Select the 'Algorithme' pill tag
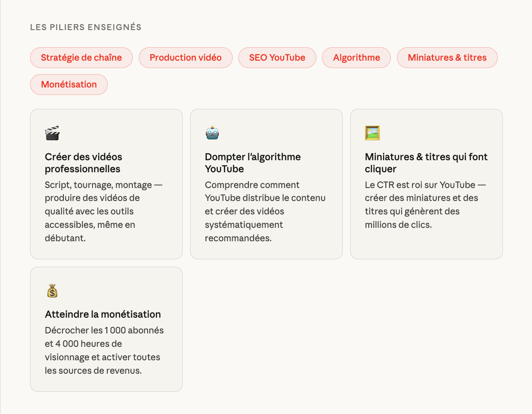The width and height of the screenshot is (532, 414). point(356,58)
